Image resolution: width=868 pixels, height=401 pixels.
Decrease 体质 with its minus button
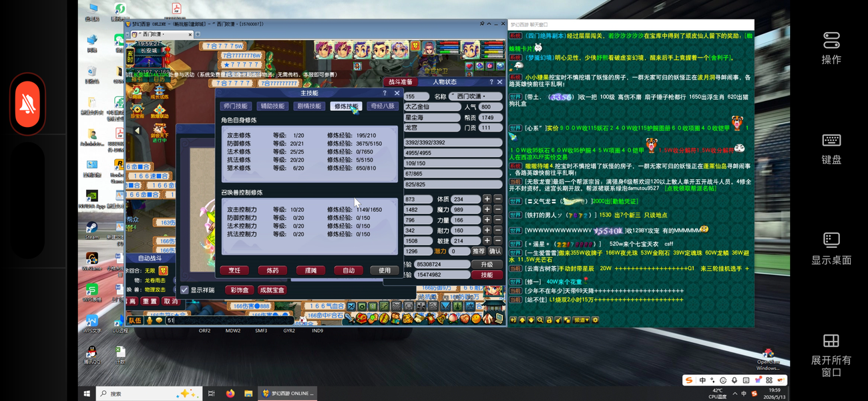point(498,199)
